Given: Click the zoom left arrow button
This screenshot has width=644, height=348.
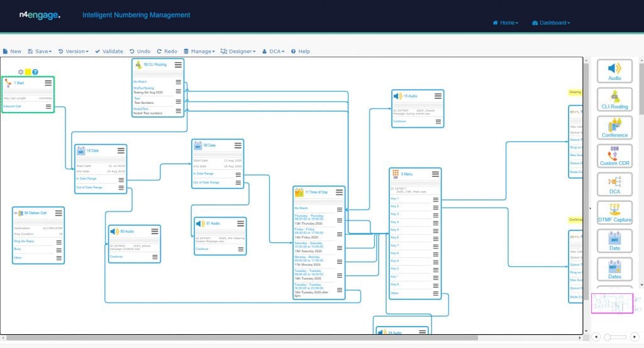Looking at the screenshot, I should coord(596,337).
